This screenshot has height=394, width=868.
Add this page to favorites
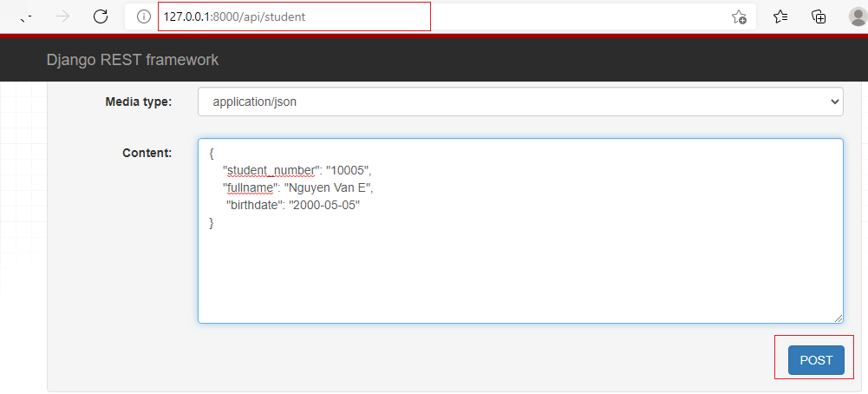point(739,16)
